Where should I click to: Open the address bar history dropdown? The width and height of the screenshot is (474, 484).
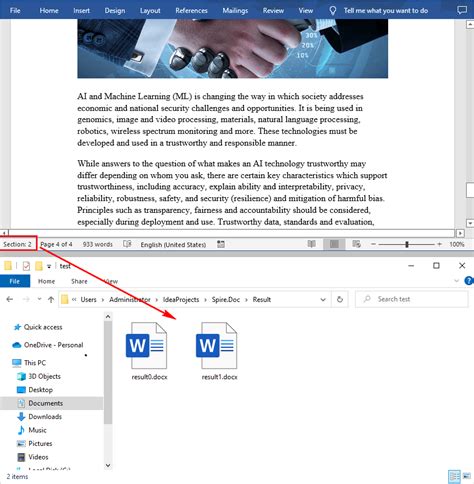[323, 299]
